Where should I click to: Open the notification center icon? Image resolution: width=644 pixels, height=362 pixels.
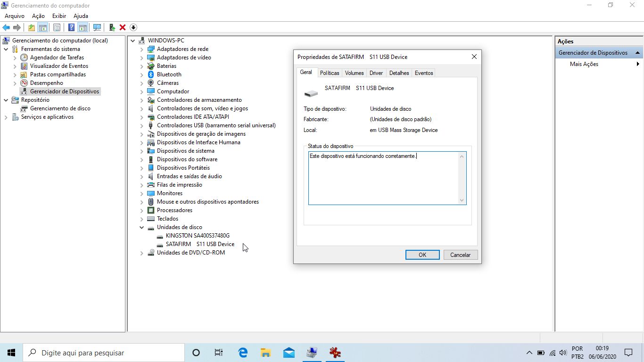628,353
